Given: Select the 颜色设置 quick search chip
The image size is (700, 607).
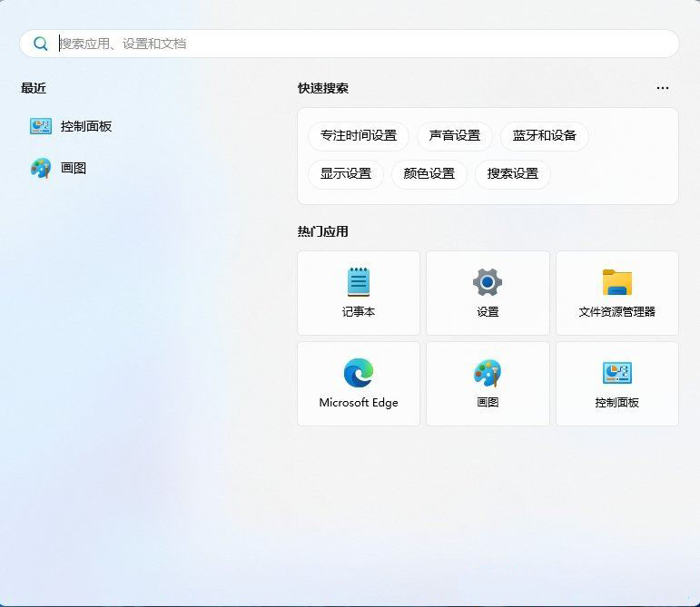Looking at the screenshot, I should point(429,174).
